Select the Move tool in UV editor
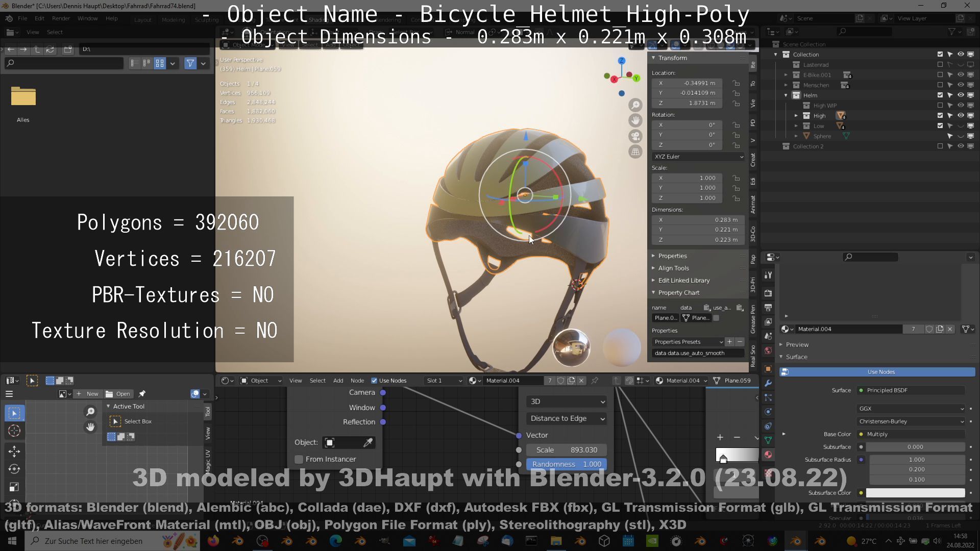The image size is (980, 551). click(x=14, y=451)
